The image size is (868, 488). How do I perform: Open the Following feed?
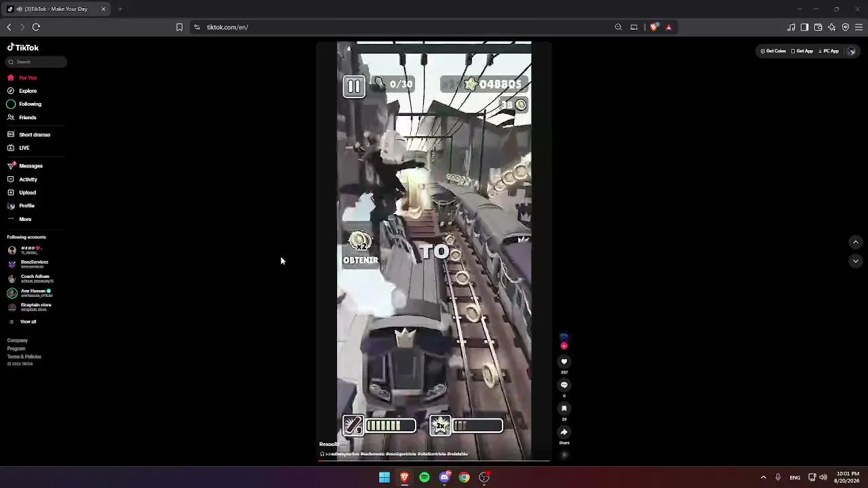coord(24,104)
